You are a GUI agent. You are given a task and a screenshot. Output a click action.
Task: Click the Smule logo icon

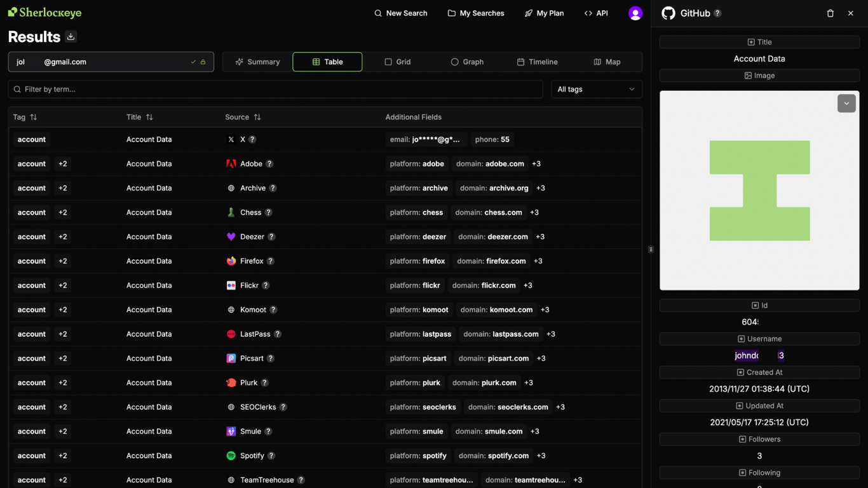point(231,431)
